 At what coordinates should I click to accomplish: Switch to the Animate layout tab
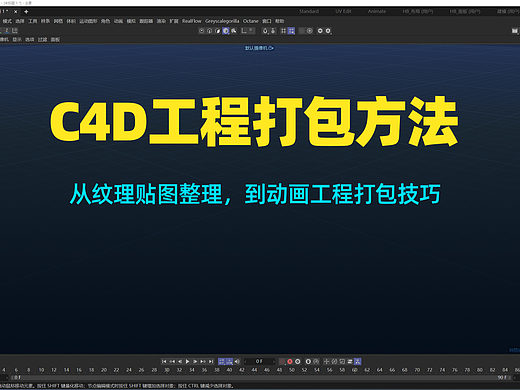pos(377,11)
